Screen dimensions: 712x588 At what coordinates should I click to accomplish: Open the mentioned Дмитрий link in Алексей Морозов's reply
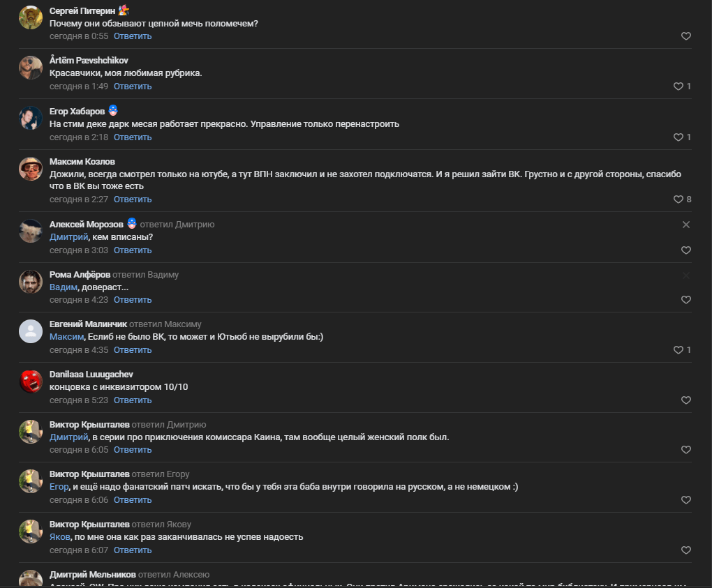click(x=68, y=237)
